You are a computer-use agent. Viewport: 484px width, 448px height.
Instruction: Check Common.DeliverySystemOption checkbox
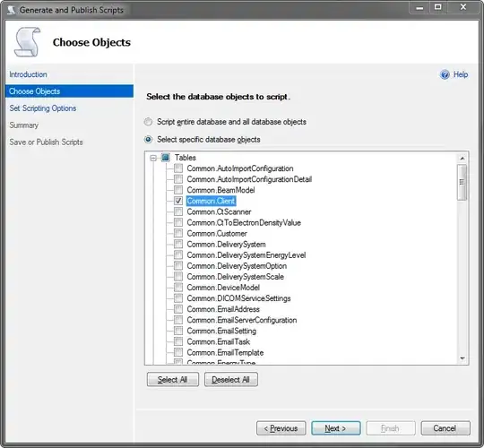[178, 265]
